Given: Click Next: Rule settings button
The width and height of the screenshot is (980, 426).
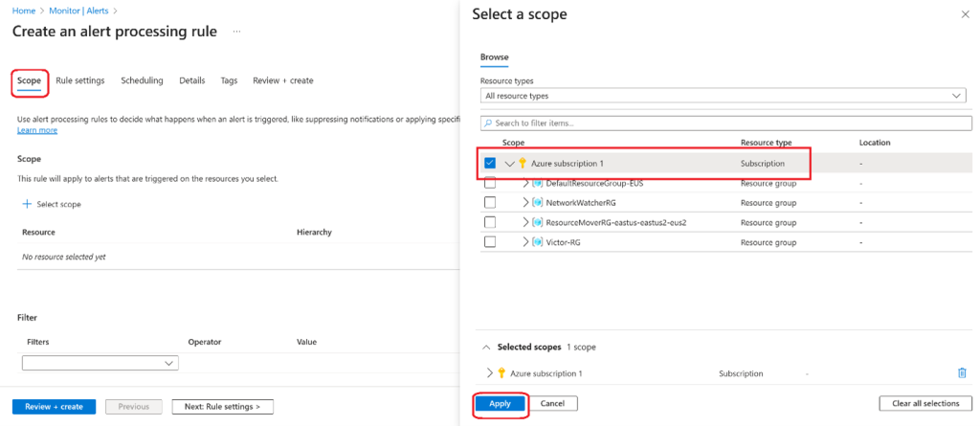Looking at the screenshot, I should (x=222, y=407).
